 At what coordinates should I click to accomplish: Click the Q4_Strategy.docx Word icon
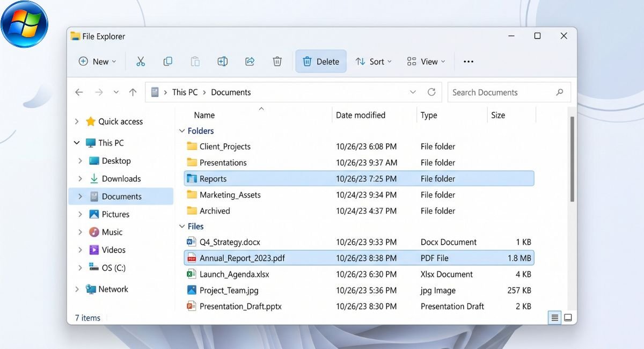click(x=192, y=242)
